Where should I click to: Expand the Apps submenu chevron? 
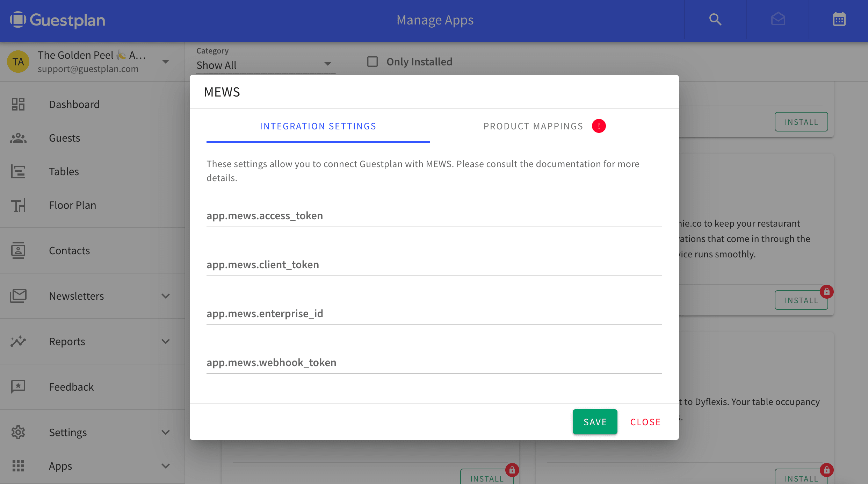(166, 466)
